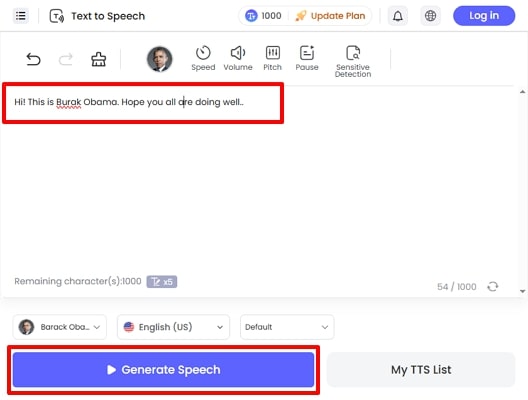Screen dimensions: 528x400
Task: Open the Barack Oba... voice dropdown
Action: click(60, 327)
